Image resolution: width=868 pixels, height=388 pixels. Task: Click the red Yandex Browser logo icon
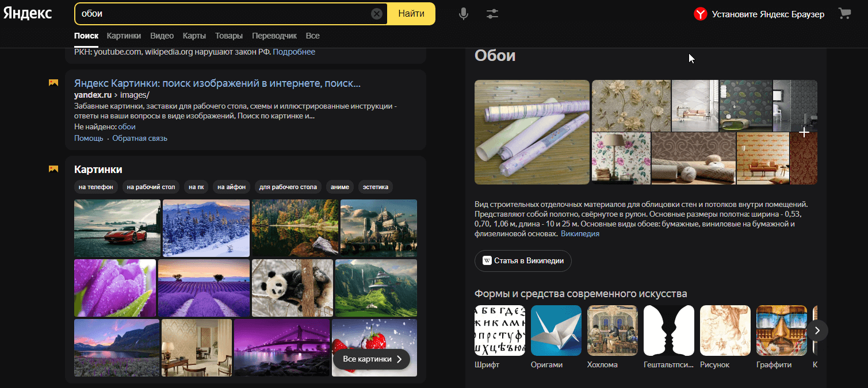click(x=700, y=14)
